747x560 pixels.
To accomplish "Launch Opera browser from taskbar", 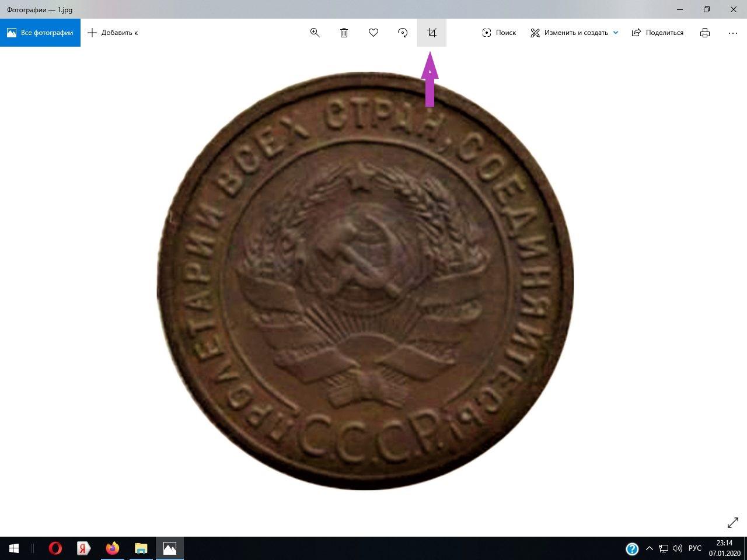I will [55, 548].
